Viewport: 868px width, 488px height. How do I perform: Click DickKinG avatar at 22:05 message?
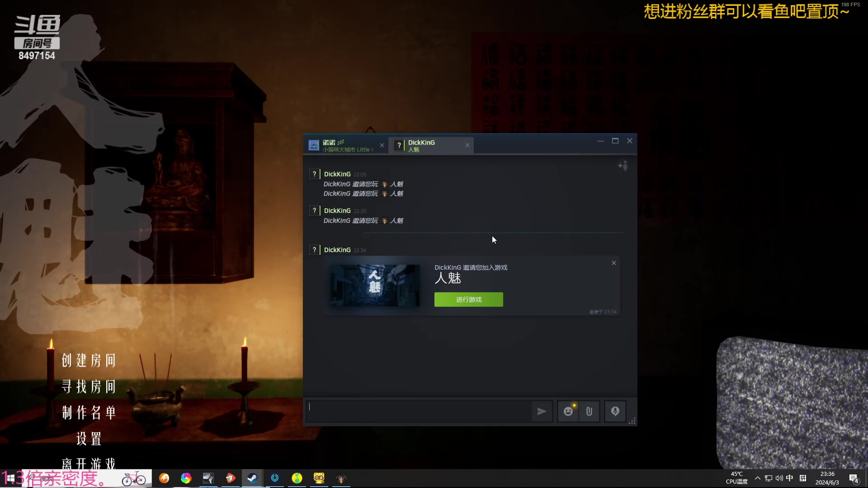pyautogui.click(x=314, y=174)
